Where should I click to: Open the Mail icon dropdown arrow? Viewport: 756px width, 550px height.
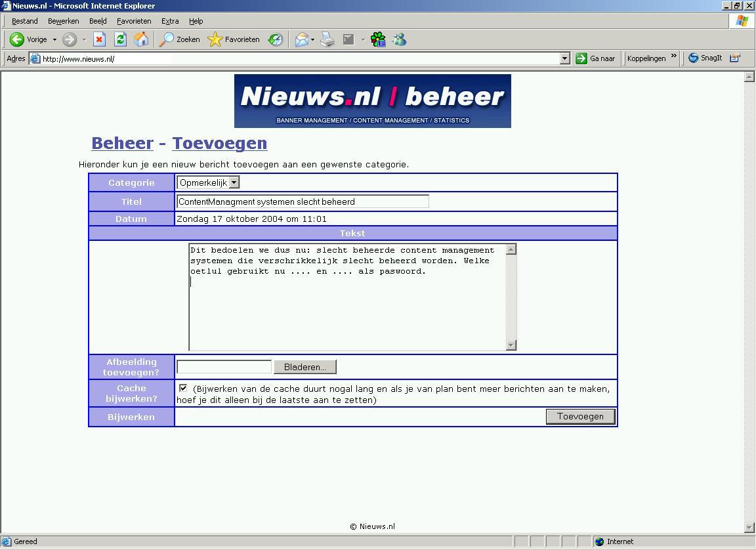pos(313,39)
